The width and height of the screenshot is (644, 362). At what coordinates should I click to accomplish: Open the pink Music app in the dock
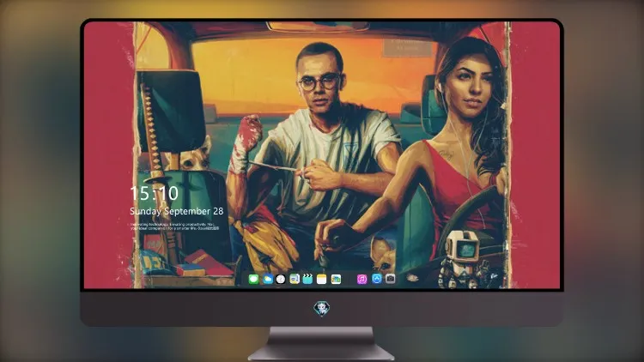(361, 279)
